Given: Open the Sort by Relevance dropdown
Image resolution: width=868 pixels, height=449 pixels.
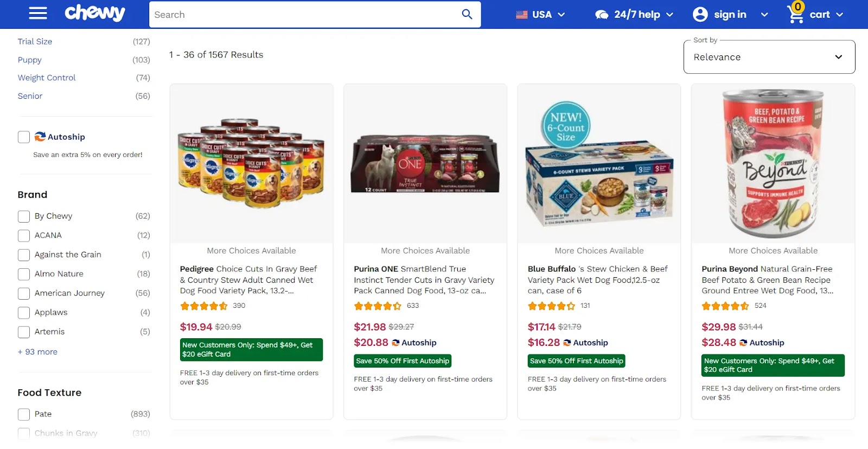Looking at the screenshot, I should (769, 56).
